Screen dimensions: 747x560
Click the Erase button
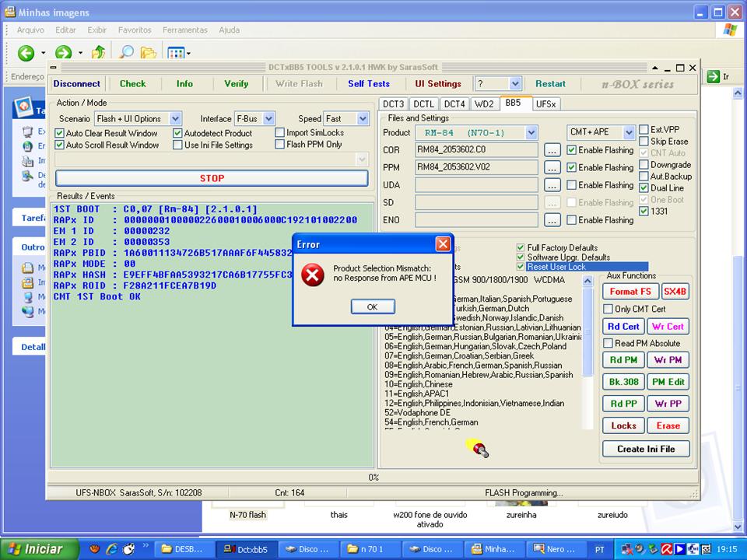pos(668,425)
